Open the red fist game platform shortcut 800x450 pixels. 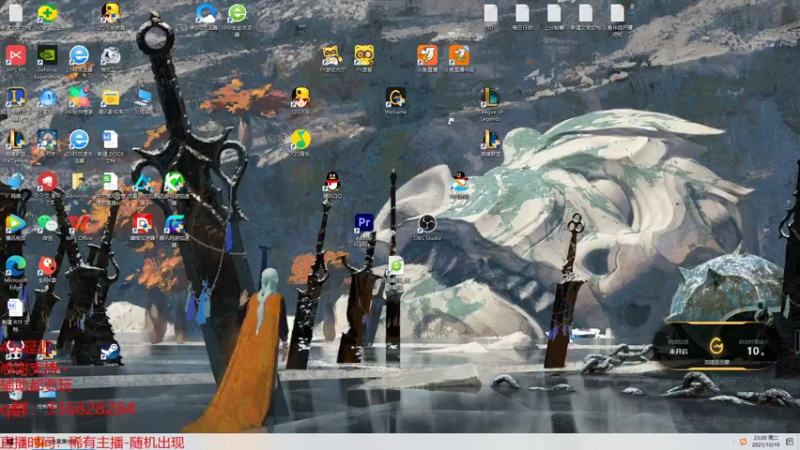(47, 182)
